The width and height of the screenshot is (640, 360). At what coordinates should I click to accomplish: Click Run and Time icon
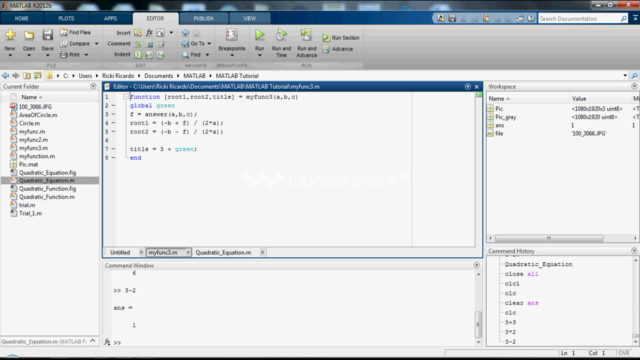(x=281, y=35)
